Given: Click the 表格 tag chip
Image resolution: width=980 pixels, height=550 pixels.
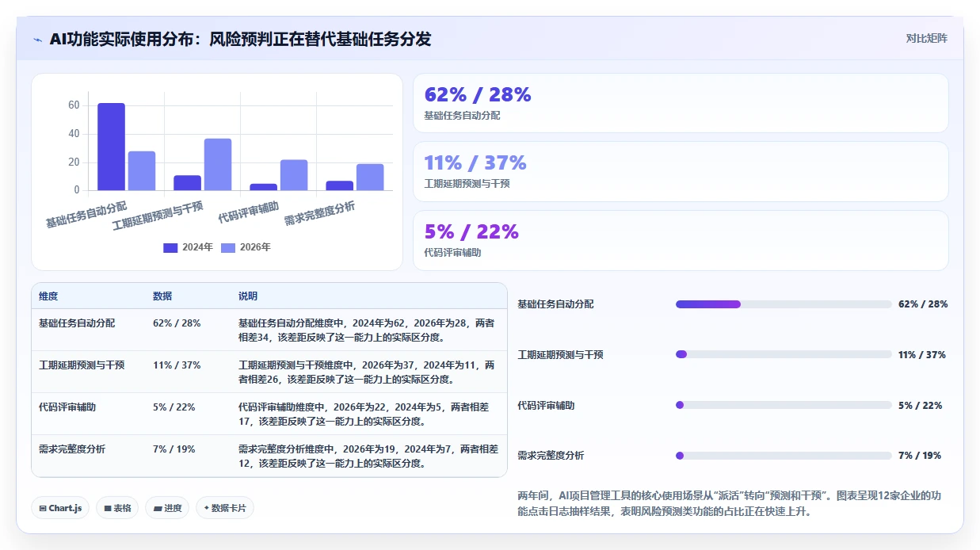Looking at the screenshot, I should 117,508.
